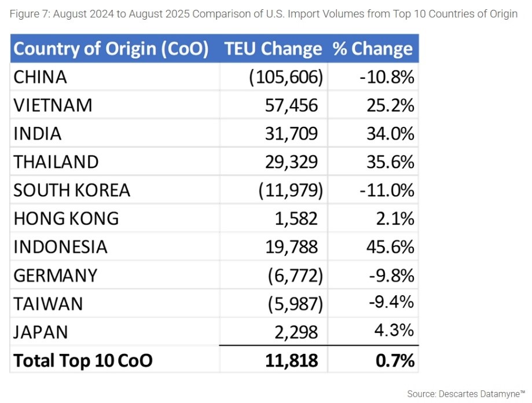The width and height of the screenshot is (532, 403).
Task: Click India's 31,709 TEU value
Action: tap(292, 134)
